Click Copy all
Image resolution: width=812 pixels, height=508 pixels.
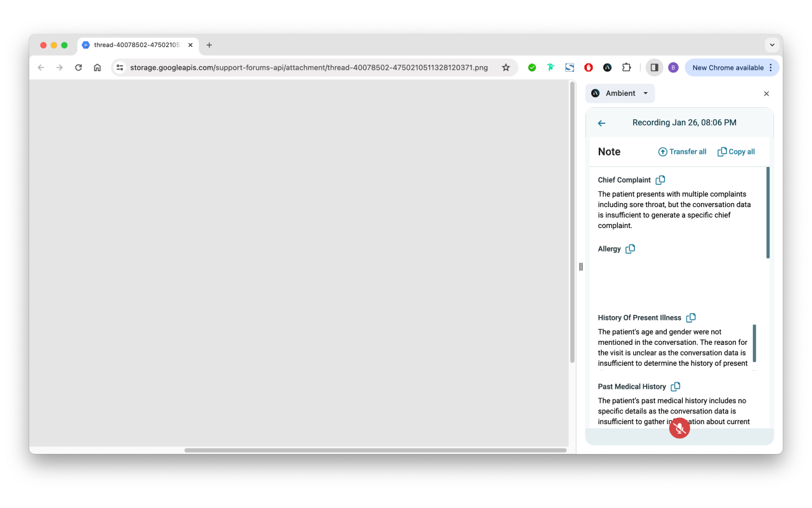tap(736, 152)
